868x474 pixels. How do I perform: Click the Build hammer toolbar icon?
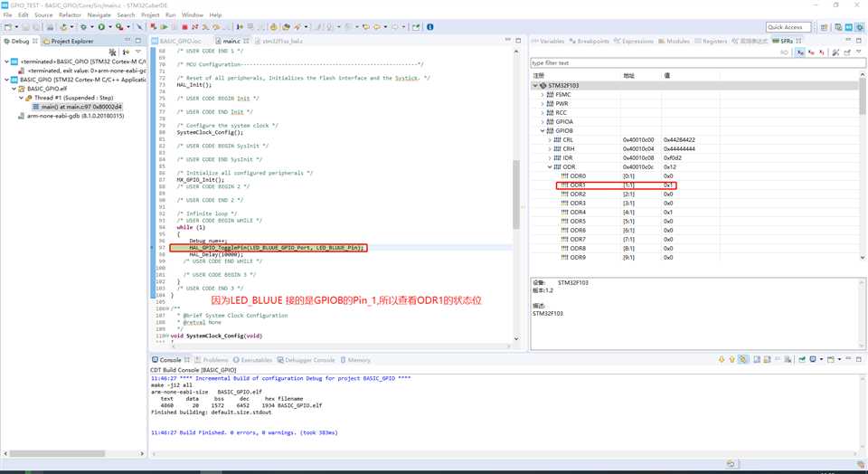click(63, 26)
